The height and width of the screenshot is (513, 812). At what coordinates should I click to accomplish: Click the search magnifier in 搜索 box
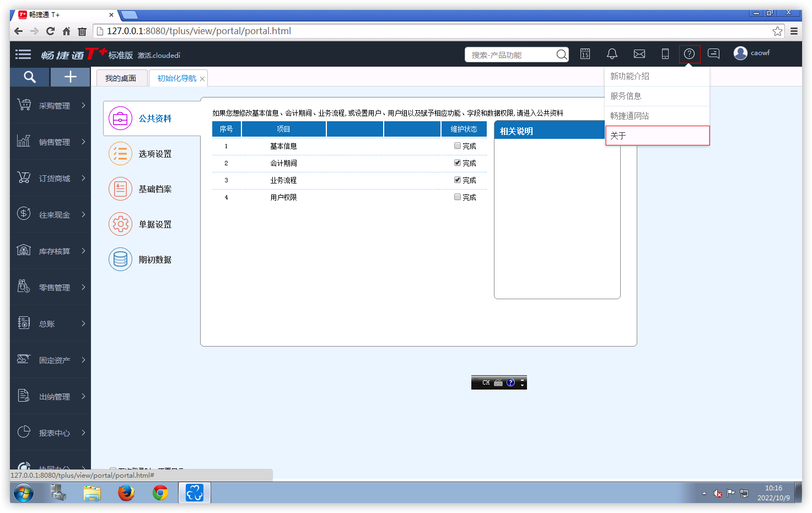(x=561, y=55)
